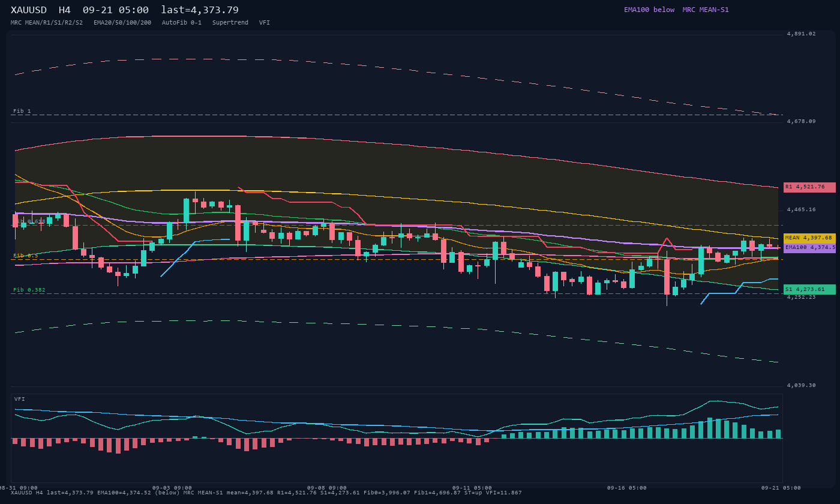Click the bottom status line summary text
This screenshot has width=840, height=504.
pos(266,493)
